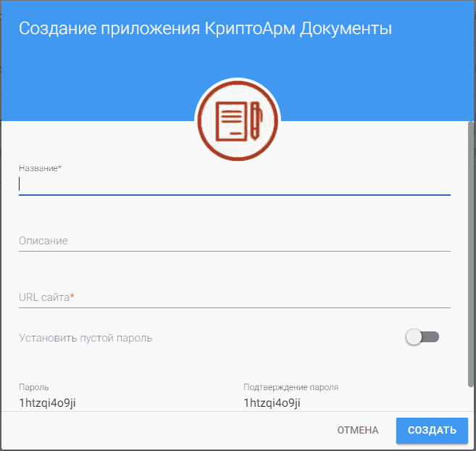Select the URL сайта input field
The width and height of the screenshot is (476, 451).
tap(234, 297)
